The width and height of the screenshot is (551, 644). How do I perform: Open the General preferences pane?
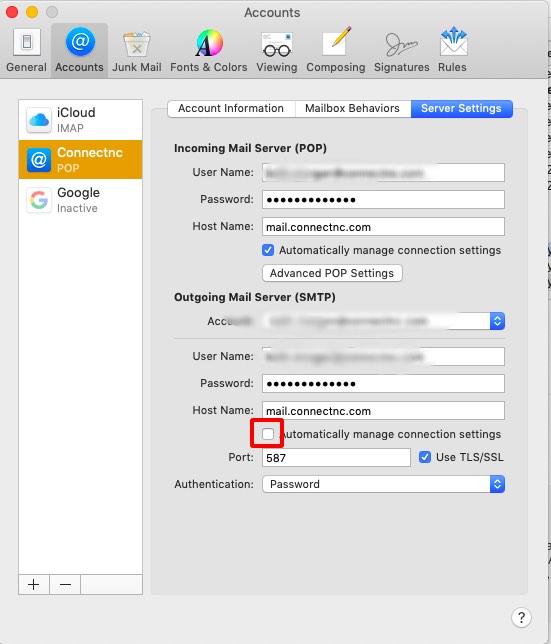point(26,50)
